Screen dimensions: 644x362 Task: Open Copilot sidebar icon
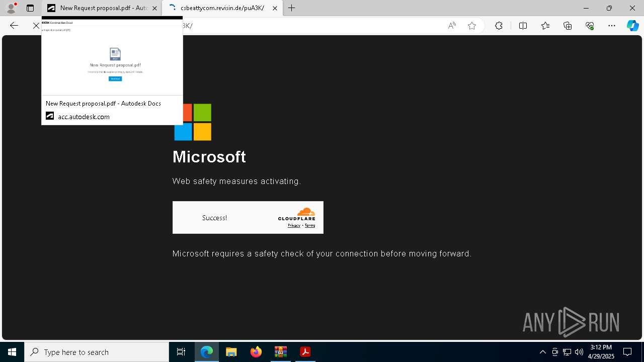coord(632,26)
